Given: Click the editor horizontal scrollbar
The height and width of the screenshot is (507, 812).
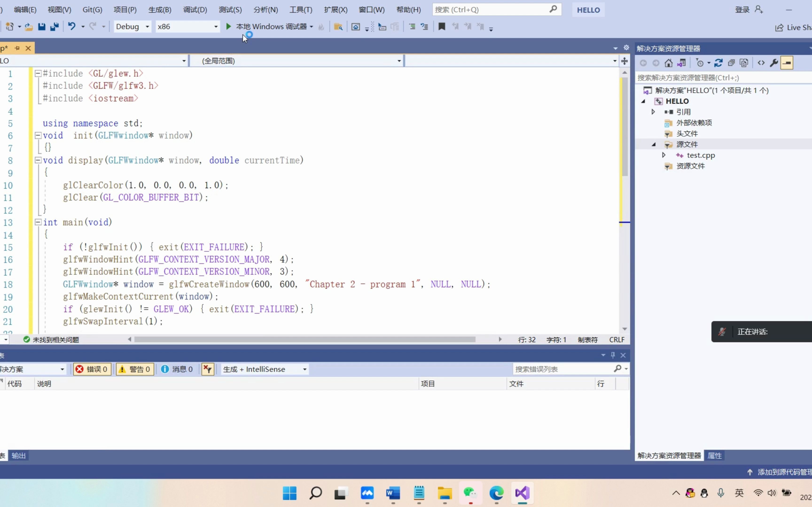Looking at the screenshot, I should click(x=305, y=340).
